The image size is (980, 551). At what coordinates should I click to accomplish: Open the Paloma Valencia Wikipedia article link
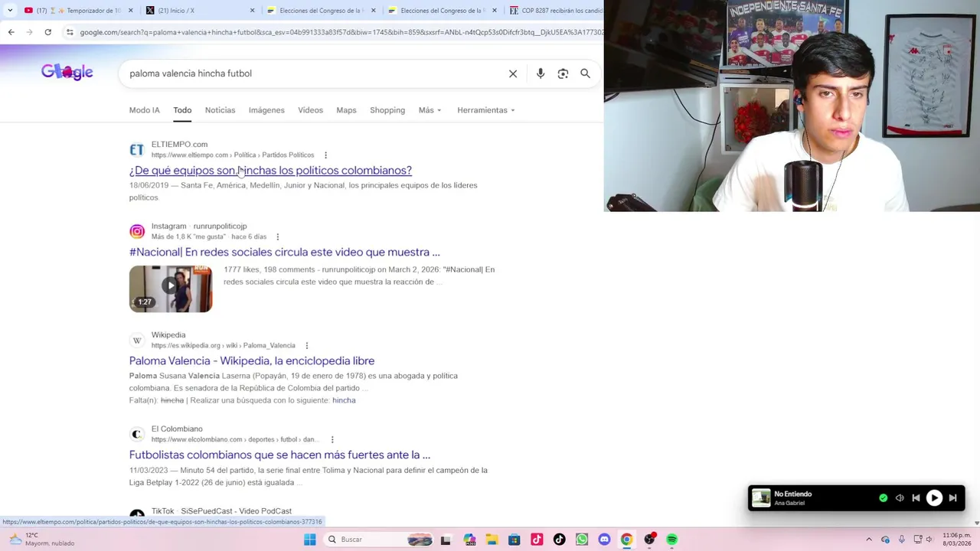click(x=251, y=361)
